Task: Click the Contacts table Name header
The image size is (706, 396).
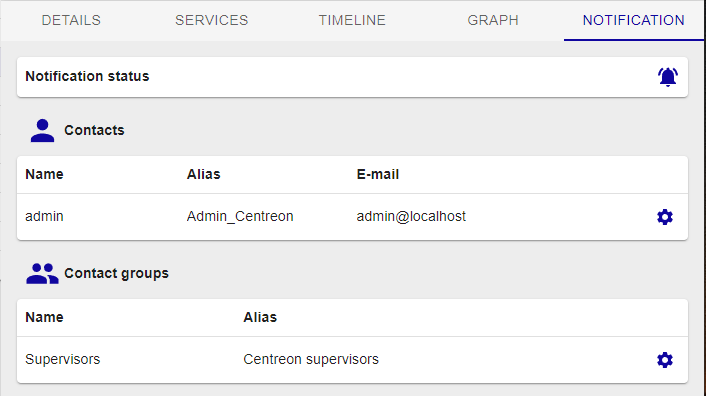Action: coord(44,174)
